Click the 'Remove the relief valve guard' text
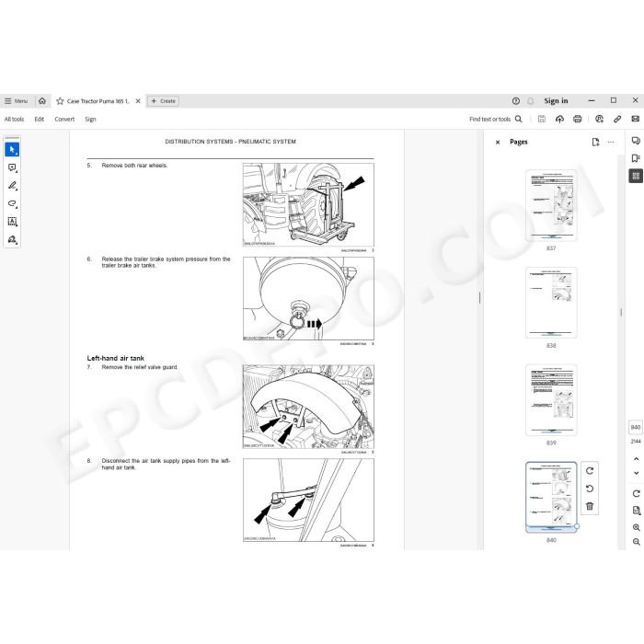Viewport: 644px width, 644px height. (x=140, y=367)
